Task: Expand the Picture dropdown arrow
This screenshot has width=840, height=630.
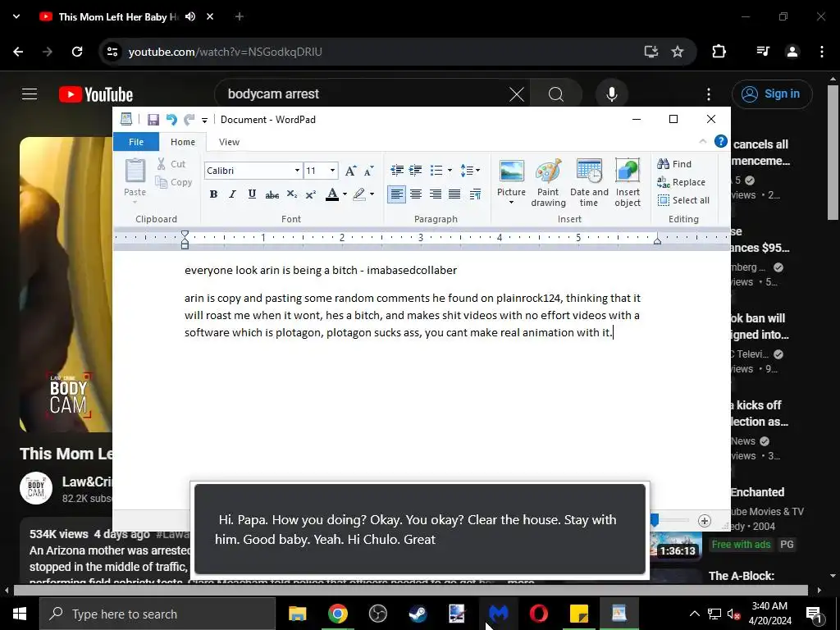Action: pyautogui.click(x=512, y=203)
